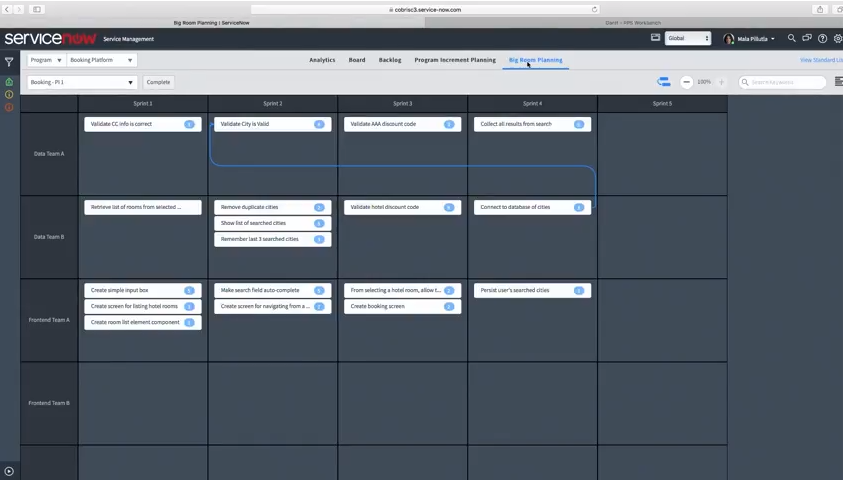Select Persist user's searched cities card

[532, 290]
